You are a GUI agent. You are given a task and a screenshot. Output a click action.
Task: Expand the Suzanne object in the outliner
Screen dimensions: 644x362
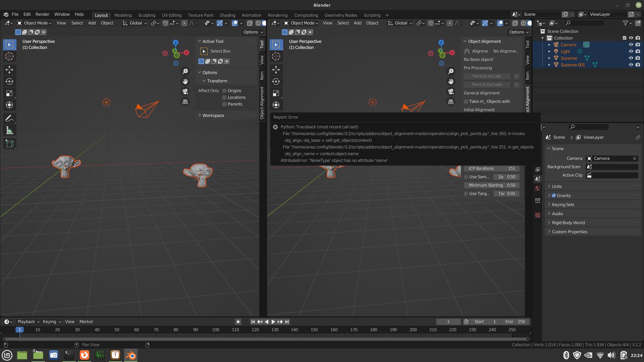[x=549, y=58]
